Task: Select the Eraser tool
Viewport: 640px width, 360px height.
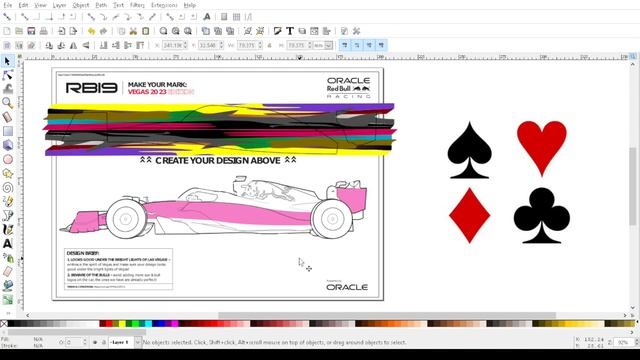Action: tap(7, 272)
